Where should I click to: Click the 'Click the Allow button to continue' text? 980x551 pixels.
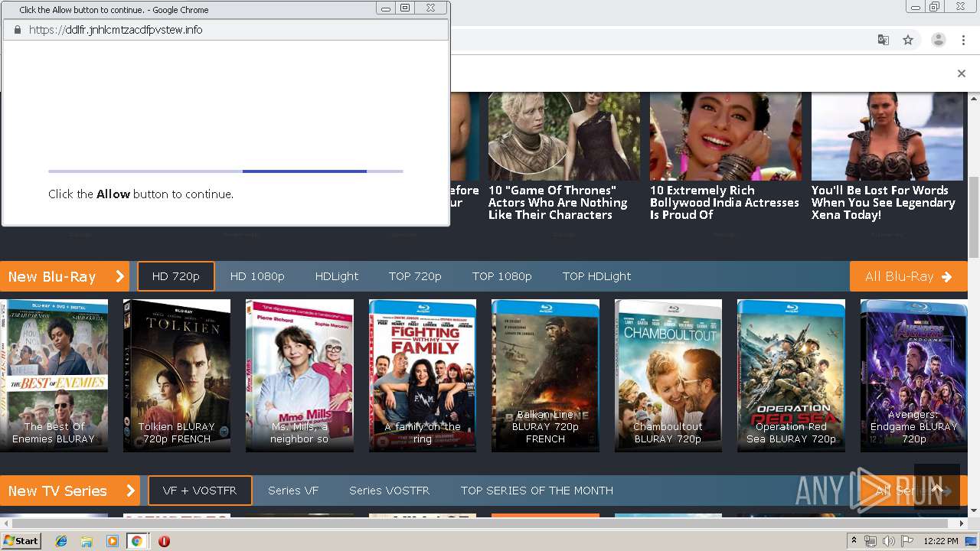tap(141, 194)
